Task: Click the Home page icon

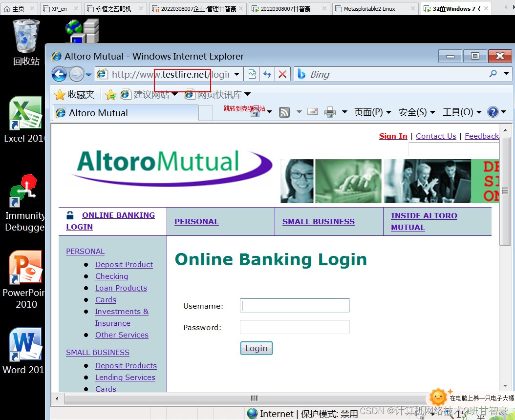Action: point(256,113)
